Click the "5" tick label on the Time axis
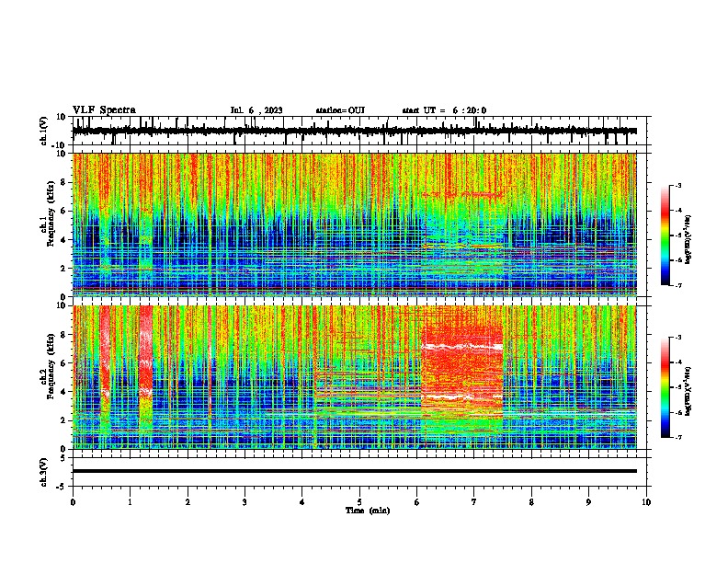Image resolution: width=728 pixels, height=563 pixels. tap(359, 502)
